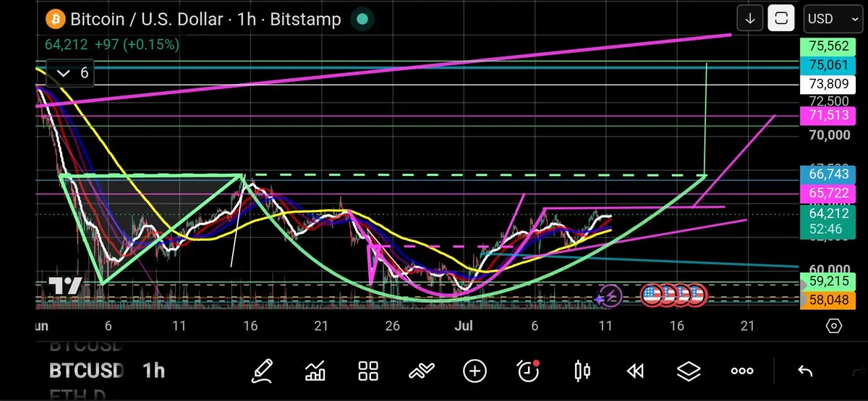The height and width of the screenshot is (401, 868).
Task: Open the USD currency dropdown
Action: (833, 19)
